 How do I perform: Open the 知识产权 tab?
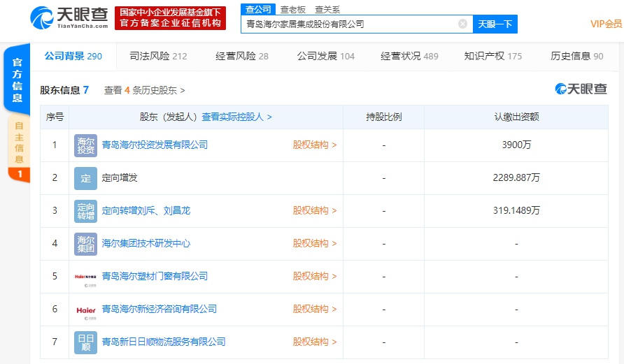click(x=492, y=56)
